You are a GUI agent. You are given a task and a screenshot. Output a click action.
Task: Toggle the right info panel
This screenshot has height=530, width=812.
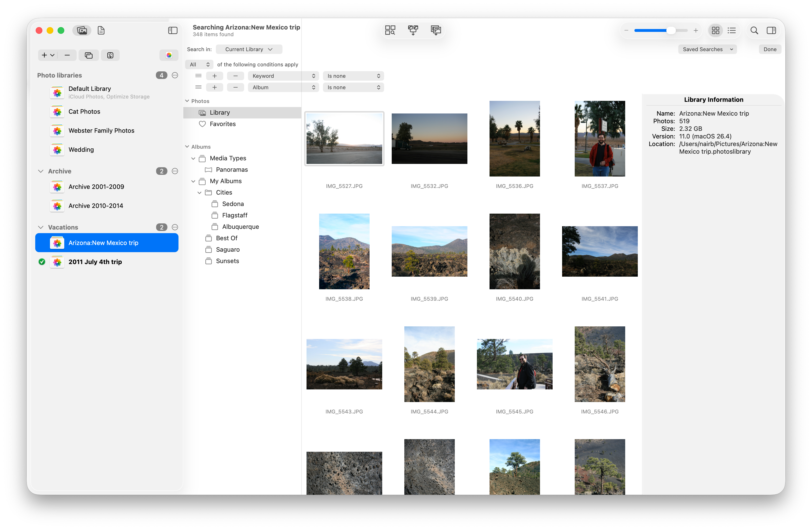[771, 31]
